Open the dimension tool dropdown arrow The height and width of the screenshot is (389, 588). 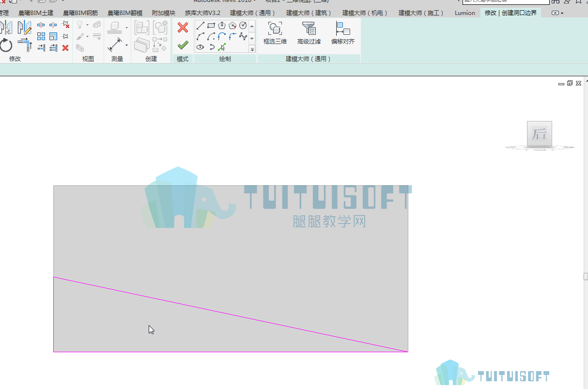click(126, 45)
